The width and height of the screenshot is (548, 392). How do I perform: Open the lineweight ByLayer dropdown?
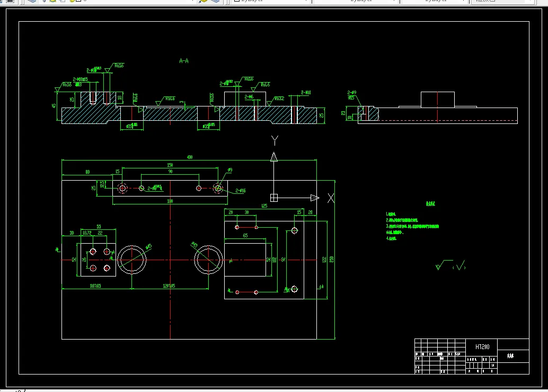click(x=435, y=1)
